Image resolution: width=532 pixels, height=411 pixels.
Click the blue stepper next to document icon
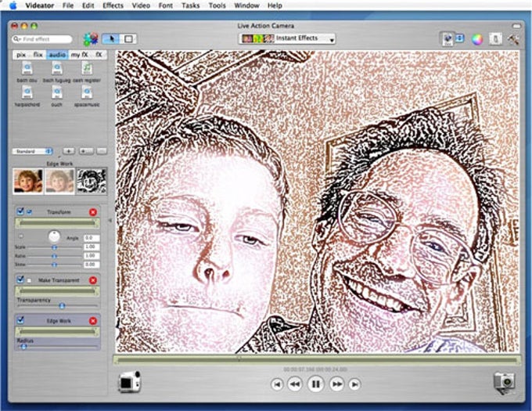459,38
